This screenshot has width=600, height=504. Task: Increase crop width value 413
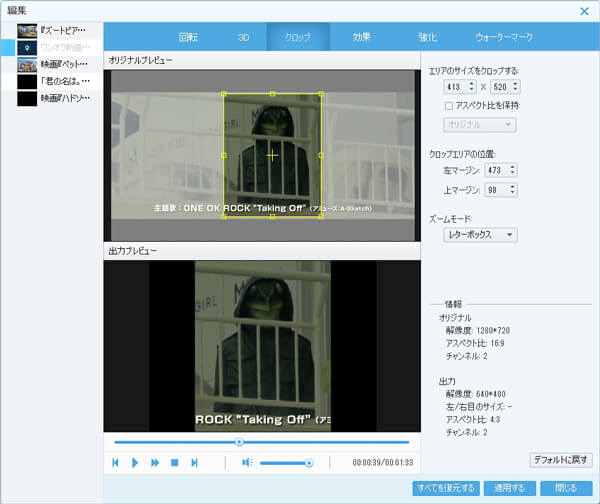472,83
